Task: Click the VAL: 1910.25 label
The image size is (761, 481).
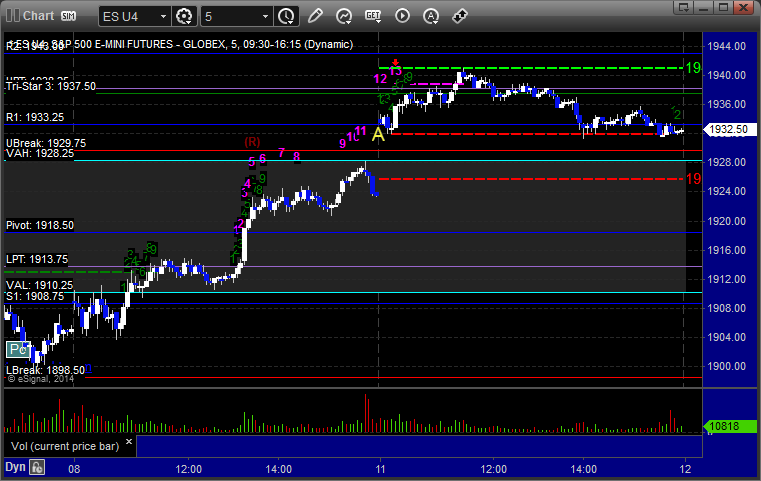Action: point(39,285)
